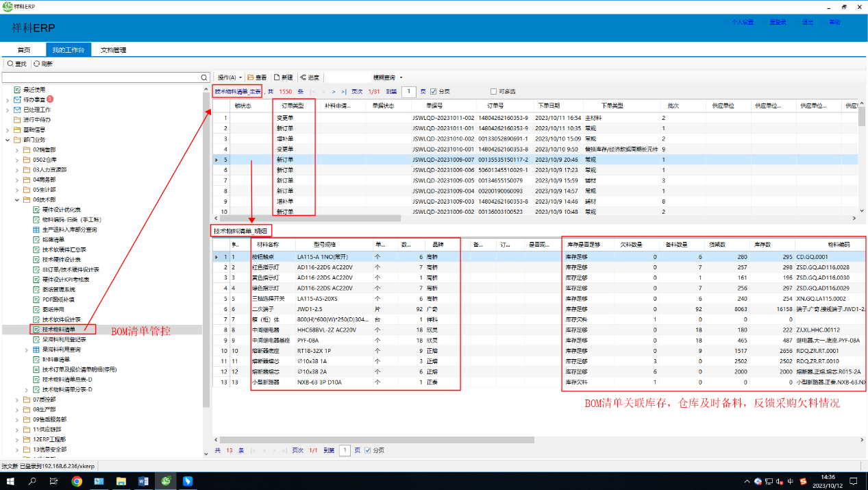Image resolution: width=868 pixels, height=490 pixels.
Task: Click magnifier icon in tree search box
Action: pyautogui.click(x=204, y=77)
